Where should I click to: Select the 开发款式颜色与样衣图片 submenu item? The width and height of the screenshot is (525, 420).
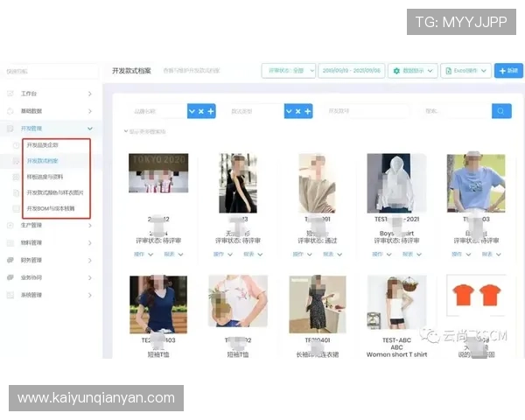(x=55, y=192)
